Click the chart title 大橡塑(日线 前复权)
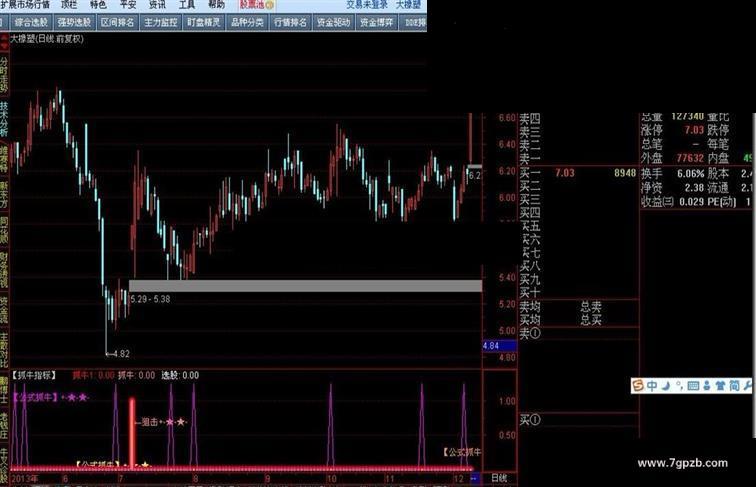 (47, 39)
